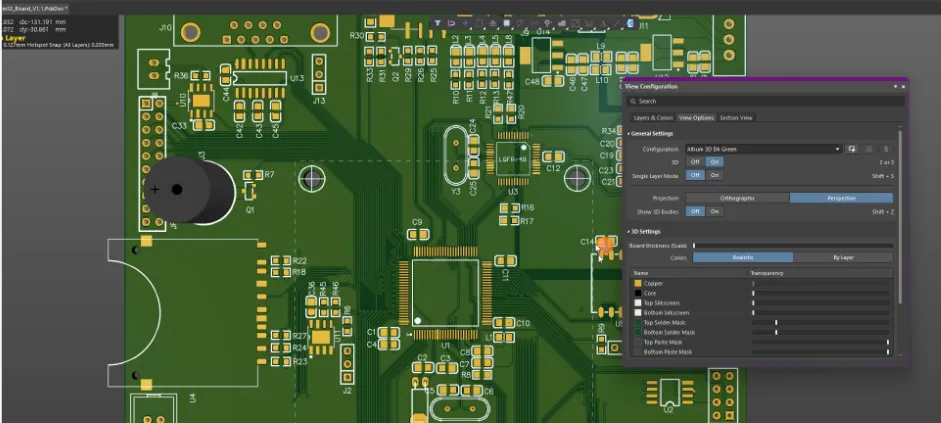The width and height of the screenshot is (941, 423).
Task: Set Colors mode to By Layer
Action: tap(843, 257)
